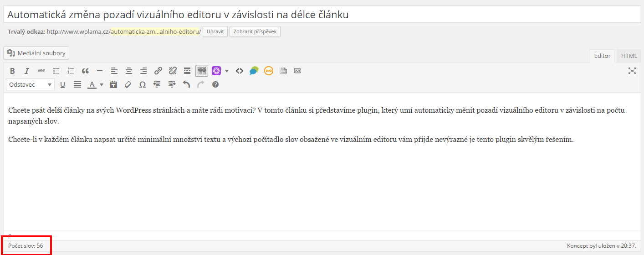Screen dimensions: 644x255
Task: Increase indent of paragraph
Action: point(172,84)
